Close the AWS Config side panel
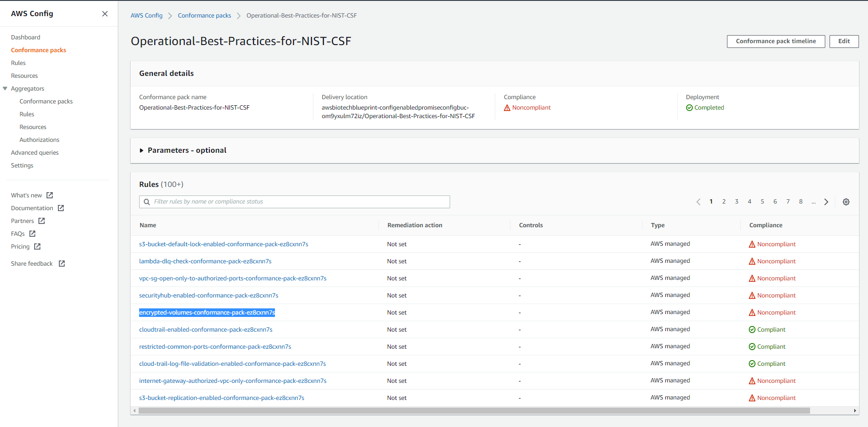 pyautogui.click(x=105, y=14)
